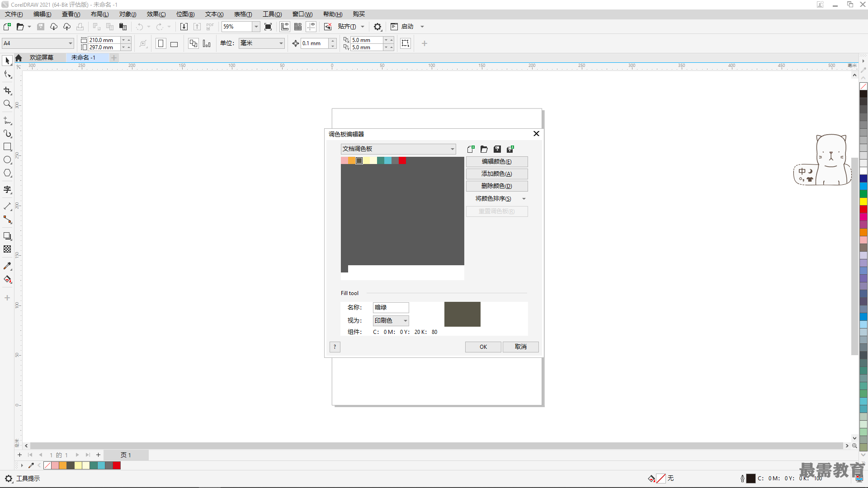Select the Ellipse tool

[7, 160]
